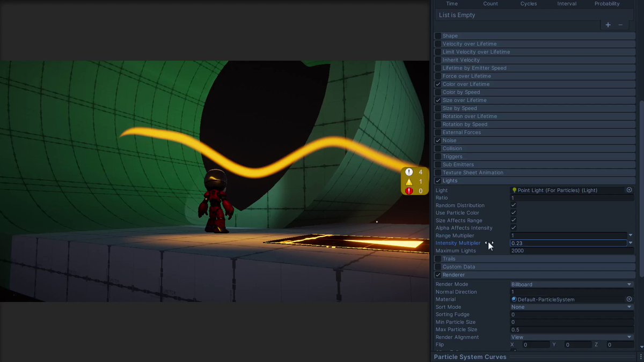Enable the Shape module
The image size is (644, 362).
(437, 35)
